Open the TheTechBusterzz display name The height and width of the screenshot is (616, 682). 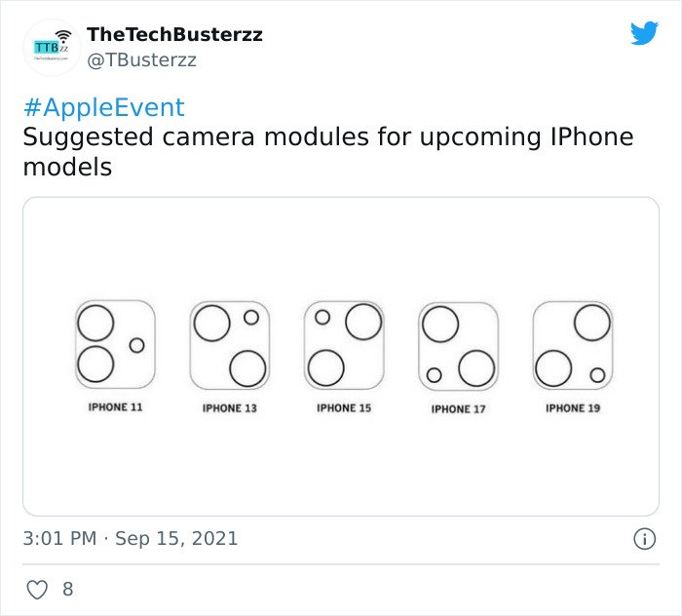(x=174, y=34)
